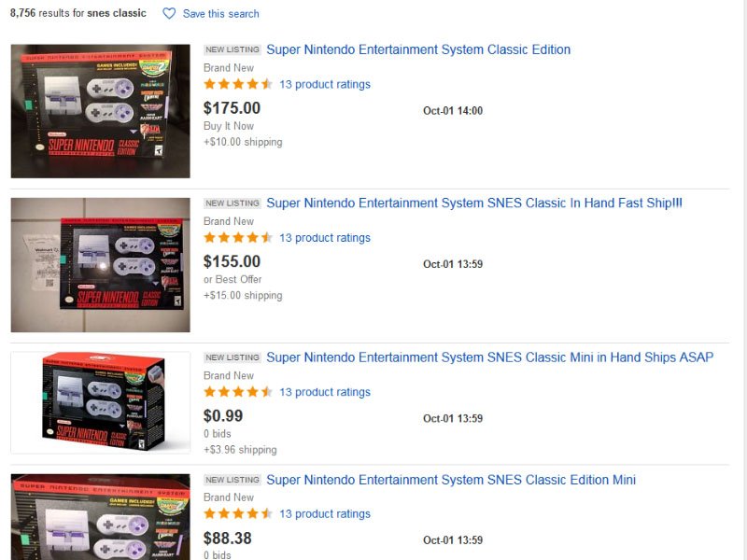This screenshot has height=560, width=747.
Task: View the $175.00 listing's product thumbnail
Action: pyautogui.click(x=101, y=111)
